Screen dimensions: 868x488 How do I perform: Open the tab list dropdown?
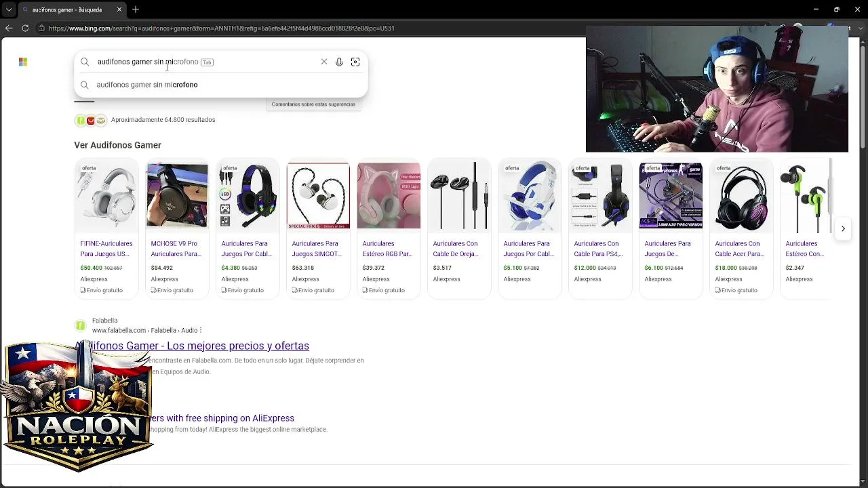9,9
